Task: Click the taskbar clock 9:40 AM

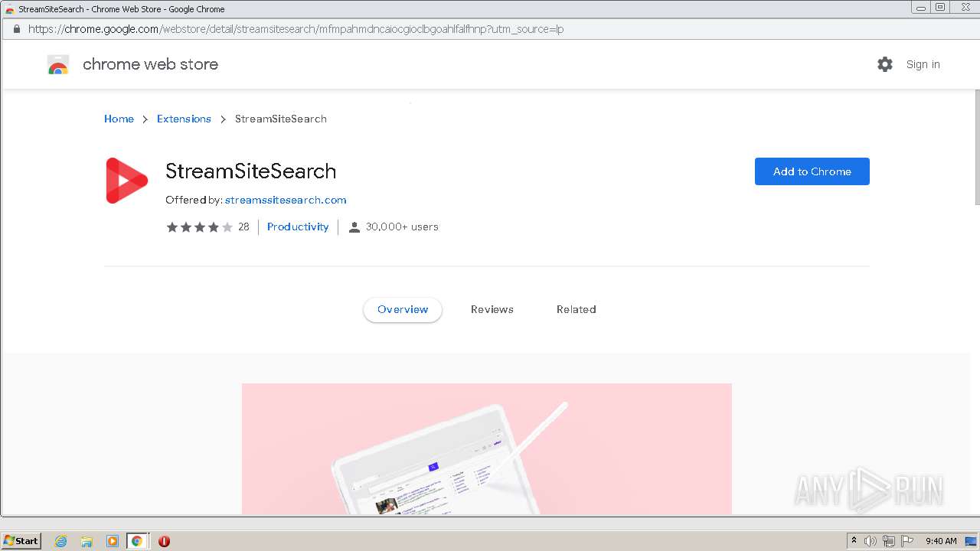Action: (x=941, y=541)
